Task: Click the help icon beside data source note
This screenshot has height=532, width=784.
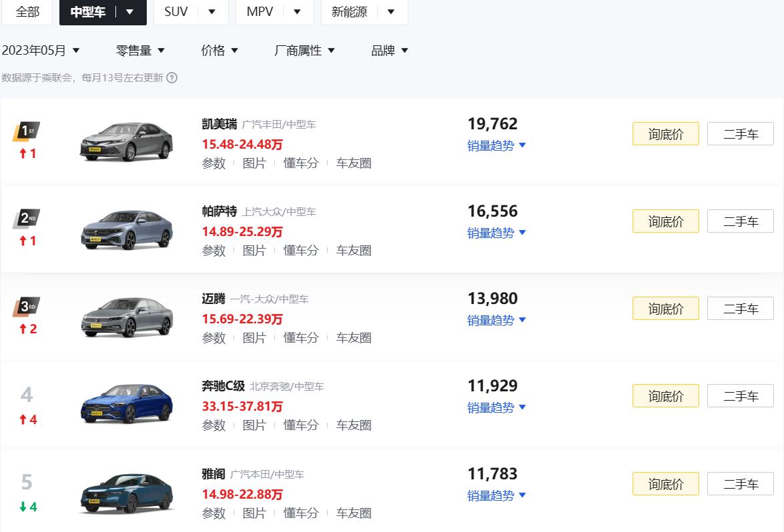Action: [x=171, y=78]
